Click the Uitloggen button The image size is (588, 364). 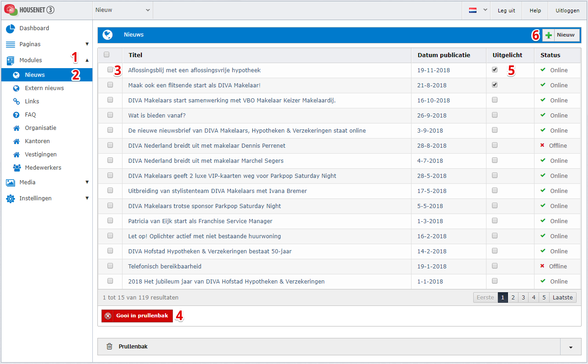pyautogui.click(x=567, y=11)
